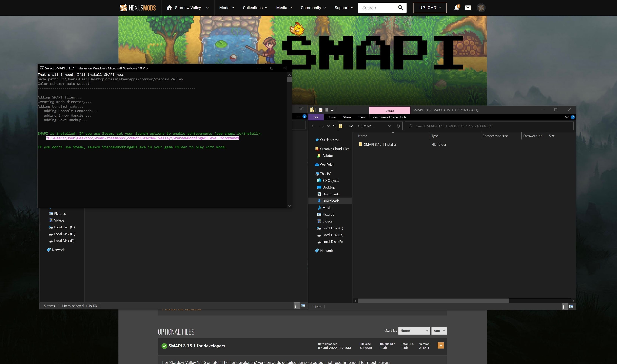Refresh the SMAPI folder view

click(398, 126)
